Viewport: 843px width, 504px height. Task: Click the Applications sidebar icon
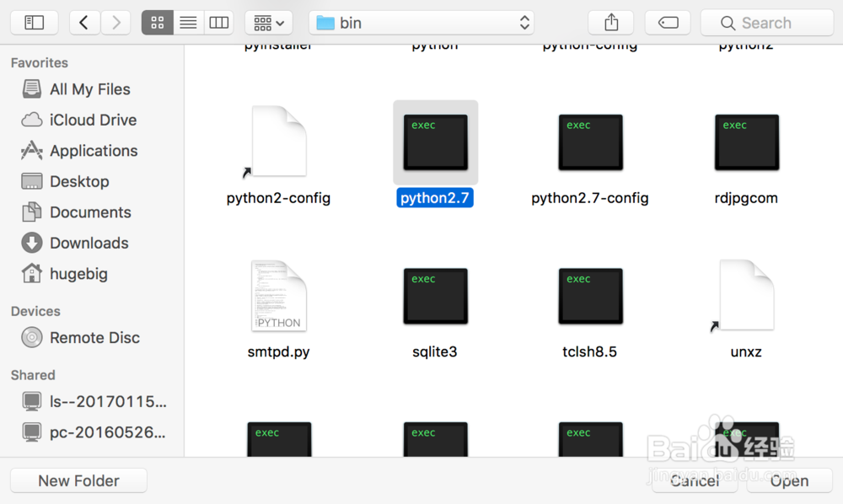32,151
